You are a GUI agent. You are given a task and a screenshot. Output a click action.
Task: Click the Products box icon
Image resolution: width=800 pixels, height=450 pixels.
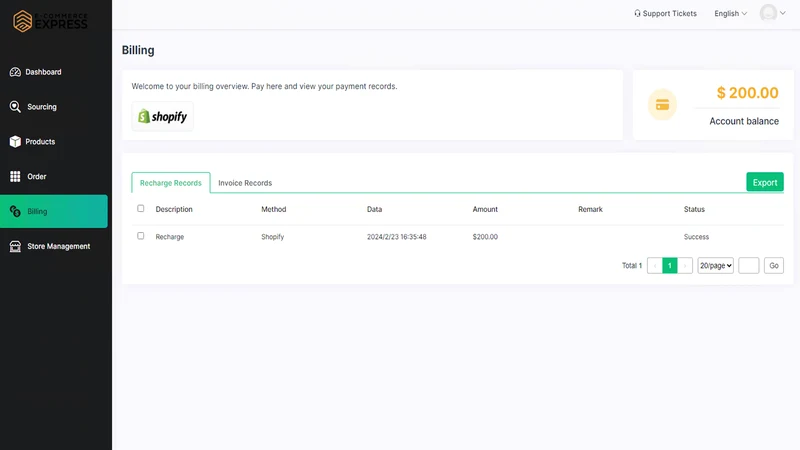coord(15,141)
